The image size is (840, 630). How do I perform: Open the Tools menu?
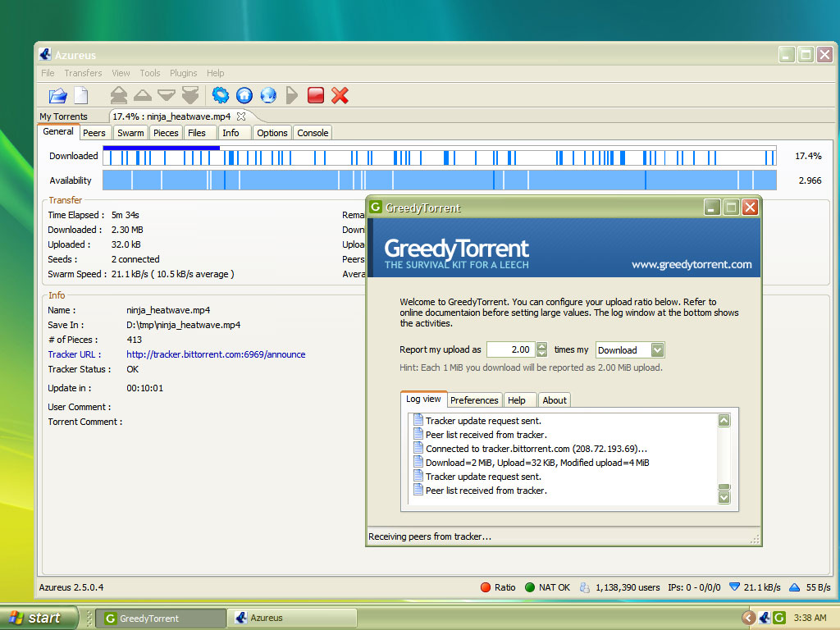(x=150, y=73)
